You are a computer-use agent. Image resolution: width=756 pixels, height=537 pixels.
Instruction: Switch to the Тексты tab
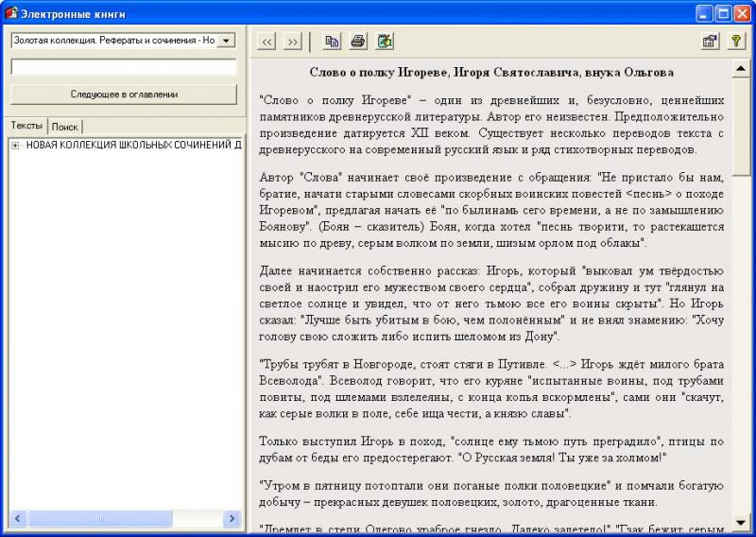[x=26, y=126]
